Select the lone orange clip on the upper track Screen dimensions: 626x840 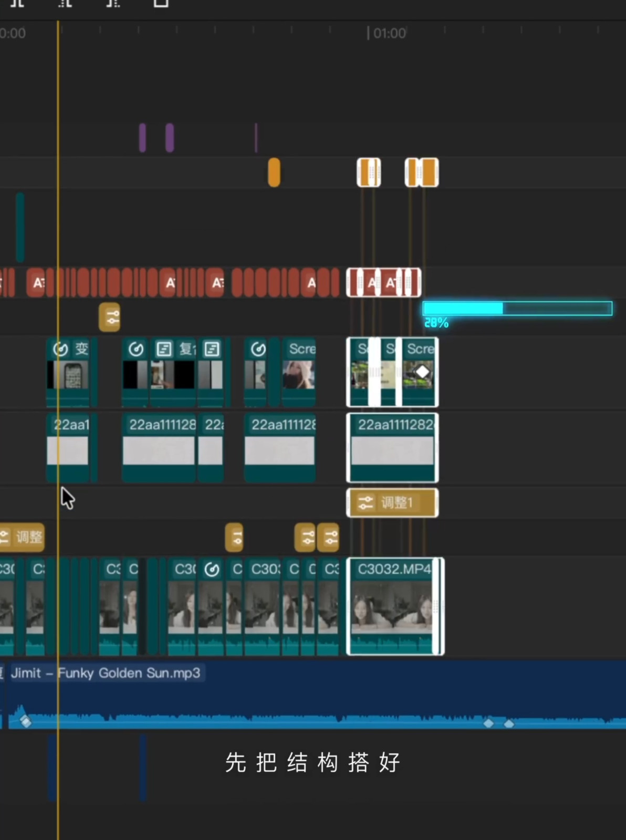coord(274,172)
